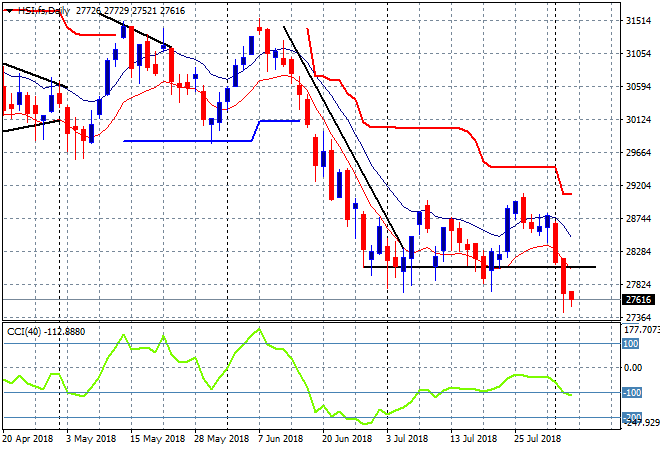Click the 15 May 2018 date label

point(157,439)
